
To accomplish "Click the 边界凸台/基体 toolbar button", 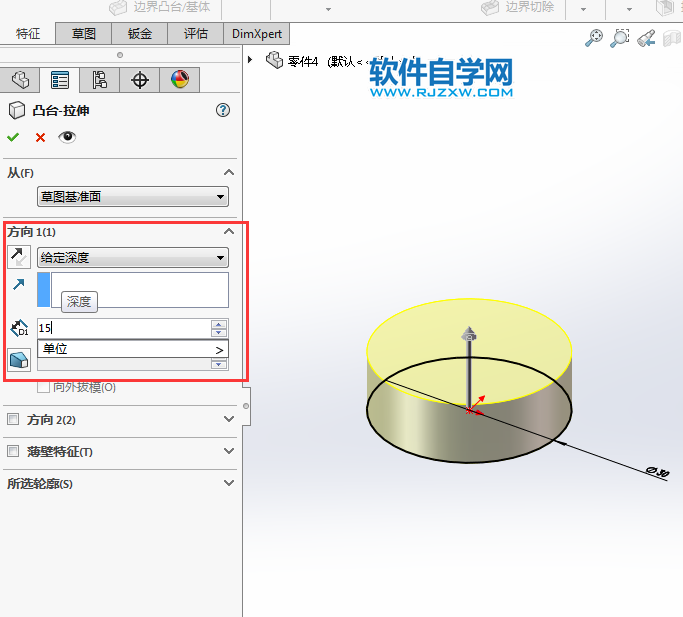I will click(x=159, y=7).
